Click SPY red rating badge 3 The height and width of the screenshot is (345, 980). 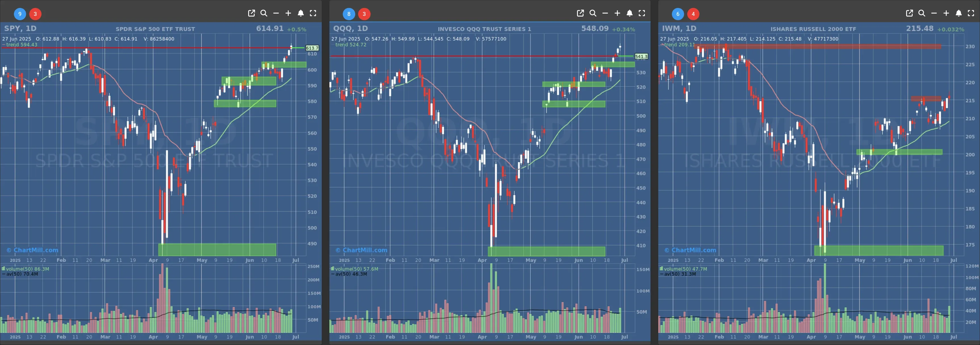tap(35, 14)
